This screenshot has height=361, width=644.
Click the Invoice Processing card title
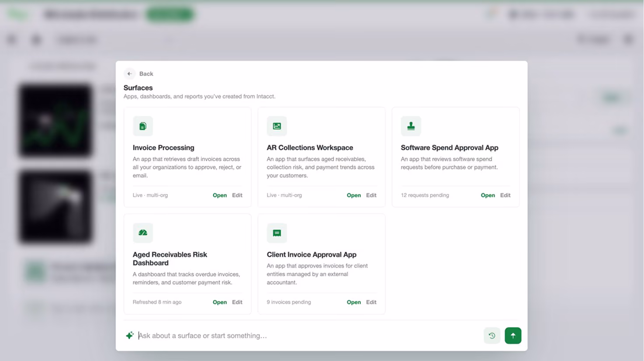(x=163, y=148)
